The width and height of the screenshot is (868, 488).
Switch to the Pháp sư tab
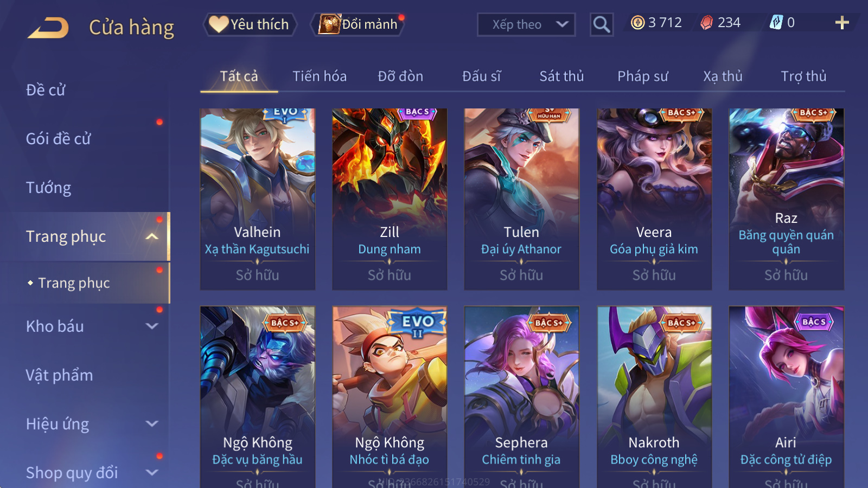(x=642, y=76)
